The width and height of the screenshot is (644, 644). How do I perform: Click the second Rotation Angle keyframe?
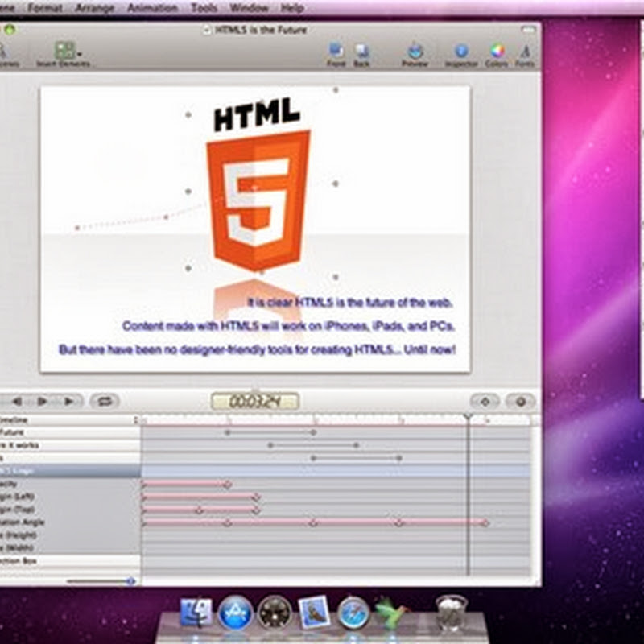tap(227, 522)
